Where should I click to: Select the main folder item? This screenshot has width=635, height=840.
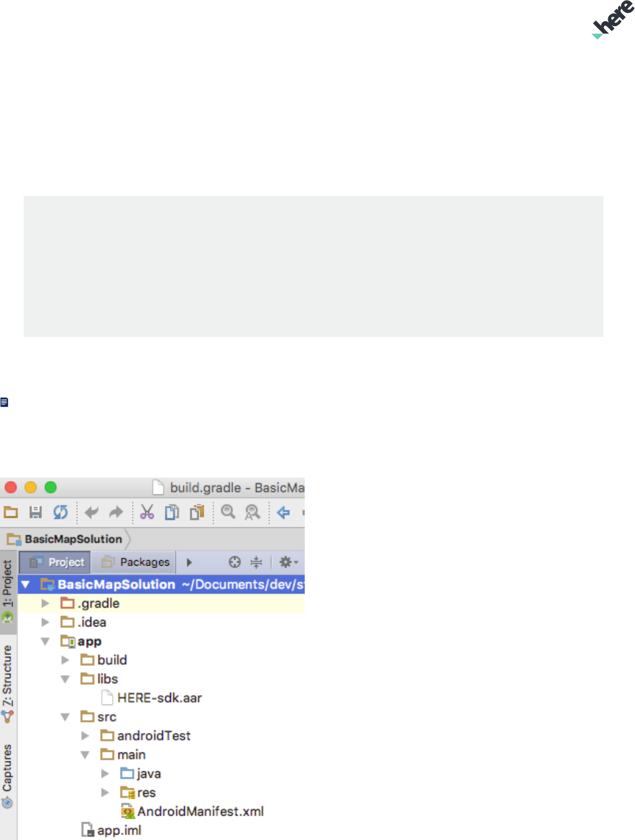[123, 754]
